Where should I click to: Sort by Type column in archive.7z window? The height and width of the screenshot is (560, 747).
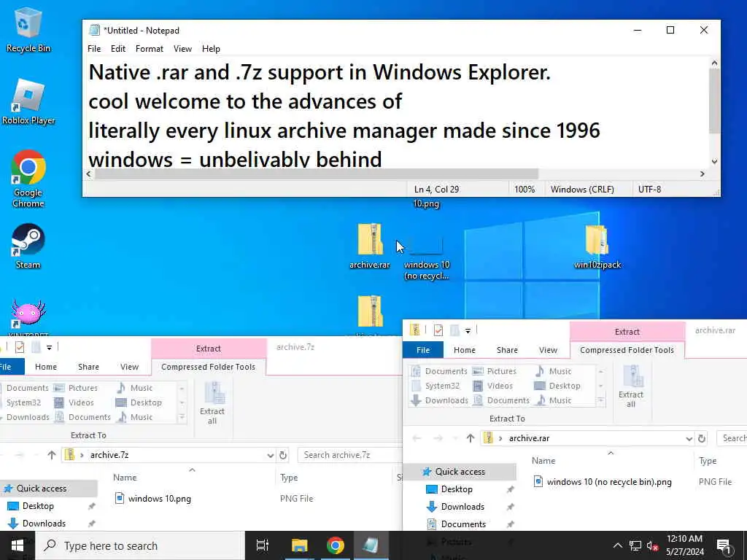pyautogui.click(x=289, y=477)
